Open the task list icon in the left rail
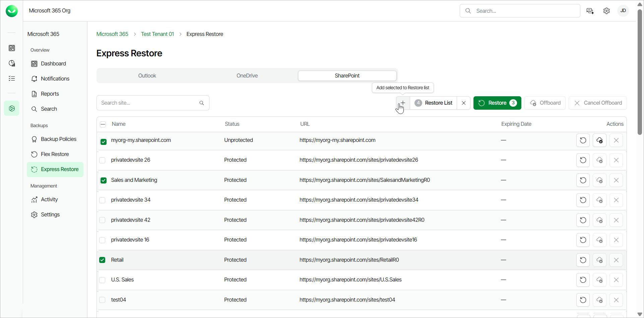The image size is (644, 318). pyautogui.click(x=12, y=78)
